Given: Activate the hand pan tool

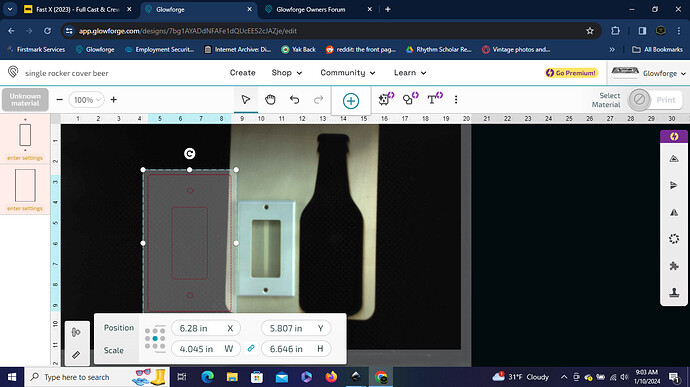Looking at the screenshot, I should (x=270, y=100).
